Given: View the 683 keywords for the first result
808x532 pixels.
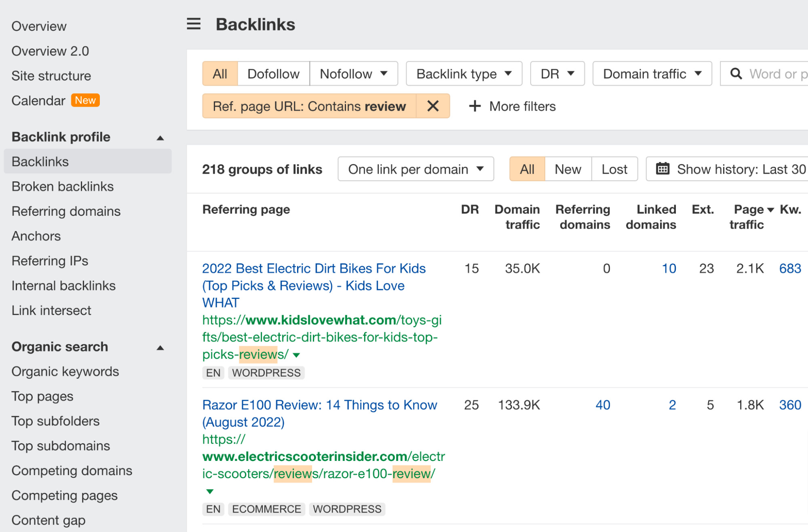Looking at the screenshot, I should pyautogui.click(x=789, y=268).
